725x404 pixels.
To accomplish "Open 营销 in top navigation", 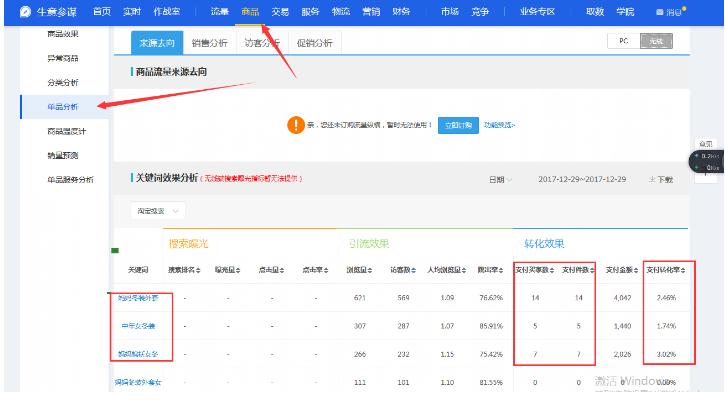I will (371, 12).
